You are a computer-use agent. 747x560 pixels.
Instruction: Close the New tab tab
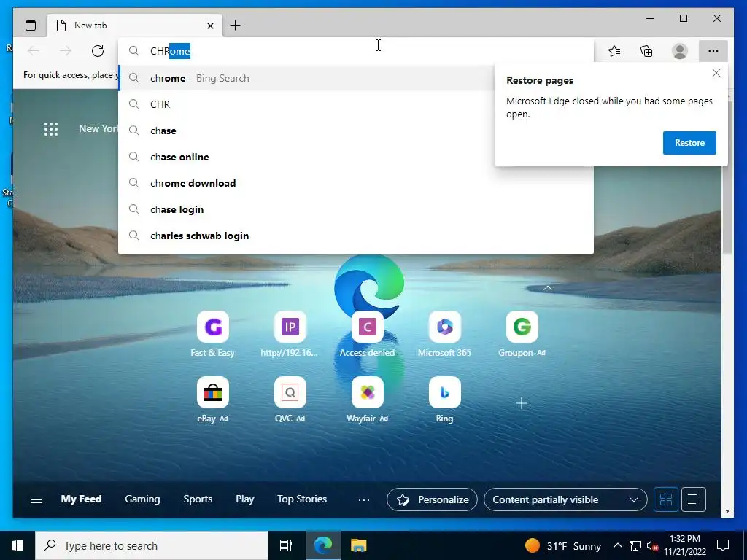(210, 26)
